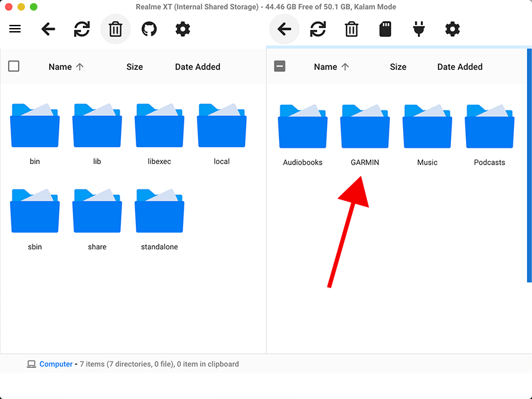532x399 pixels.
Task: Select the Podcasts folder on device
Action: (x=490, y=135)
